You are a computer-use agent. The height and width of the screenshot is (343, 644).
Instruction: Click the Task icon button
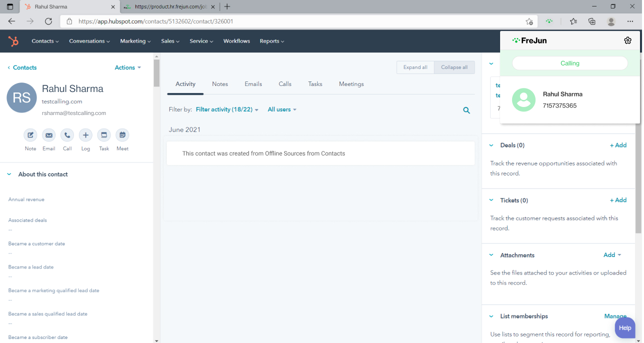coord(104,135)
